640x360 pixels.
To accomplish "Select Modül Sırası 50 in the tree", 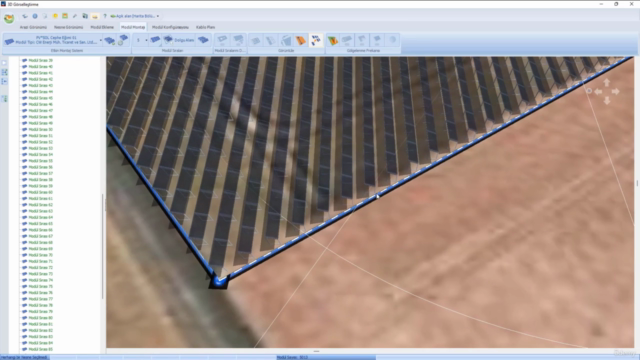I will [x=40, y=129].
